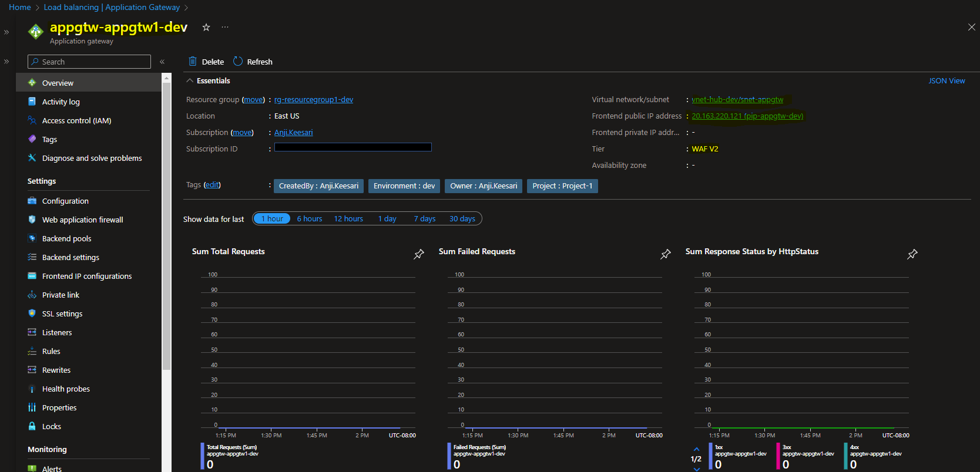Screen dimensions: 980x472
Task: Click the Health probes icon
Action: [x=32, y=389]
